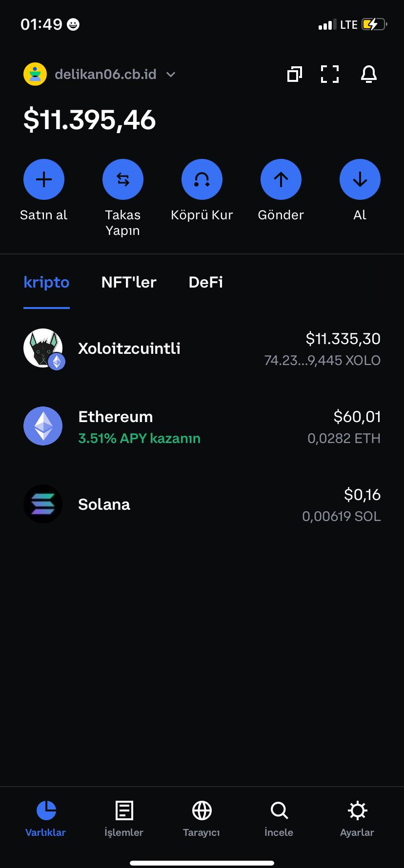Viewport: 404px width, 868px height.
Task: Tap the blue Satın al plus icon
Action: (x=44, y=179)
